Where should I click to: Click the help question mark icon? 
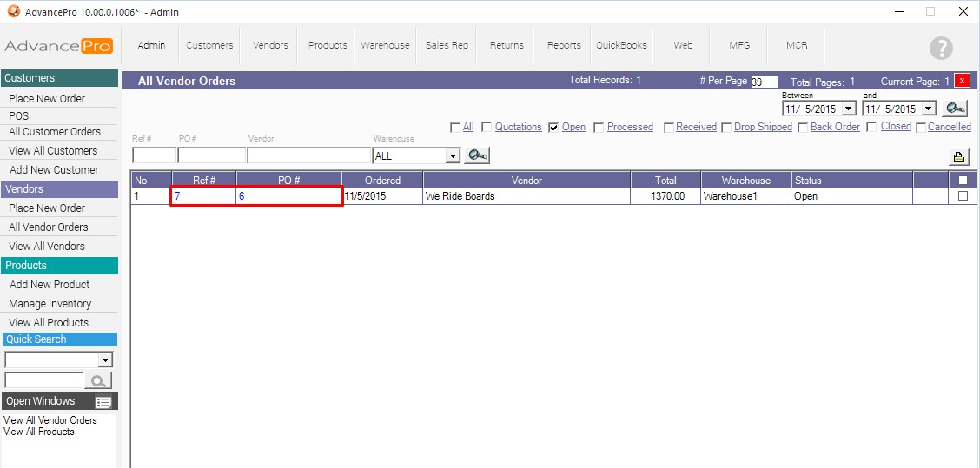click(941, 49)
